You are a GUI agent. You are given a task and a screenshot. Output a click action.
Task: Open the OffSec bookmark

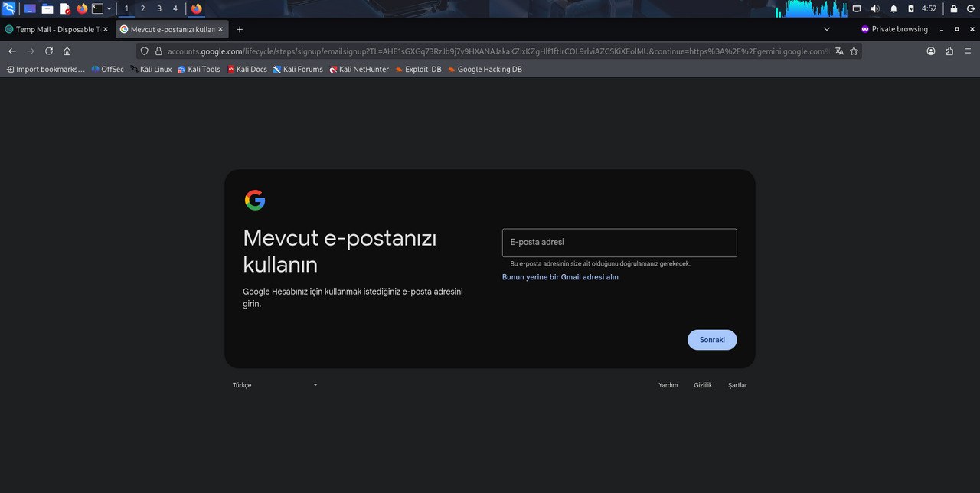pyautogui.click(x=107, y=69)
